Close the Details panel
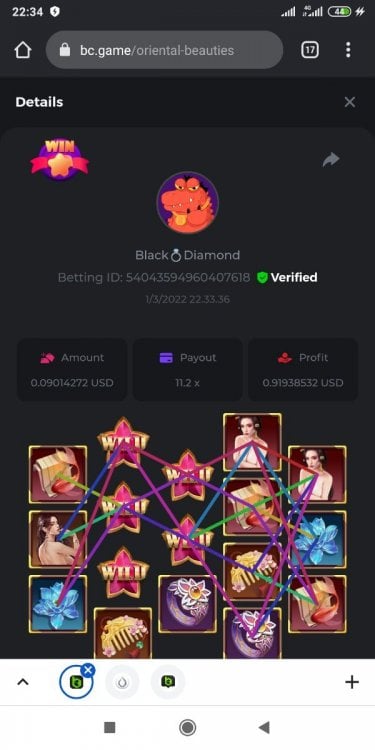This screenshot has height=750, width=375. (x=350, y=102)
